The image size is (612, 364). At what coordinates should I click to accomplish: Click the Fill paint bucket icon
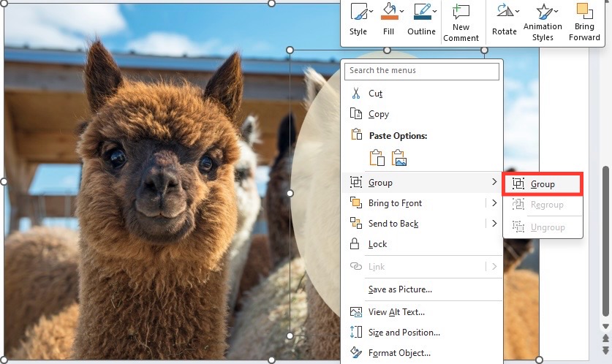pos(389,12)
